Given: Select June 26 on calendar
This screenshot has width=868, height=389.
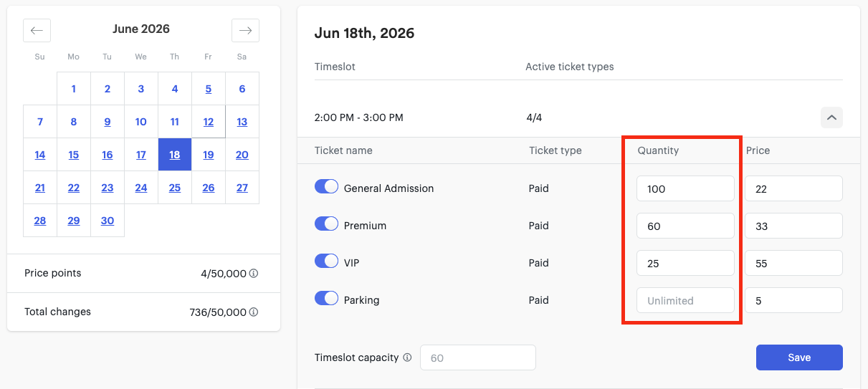Looking at the screenshot, I should (209, 188).
